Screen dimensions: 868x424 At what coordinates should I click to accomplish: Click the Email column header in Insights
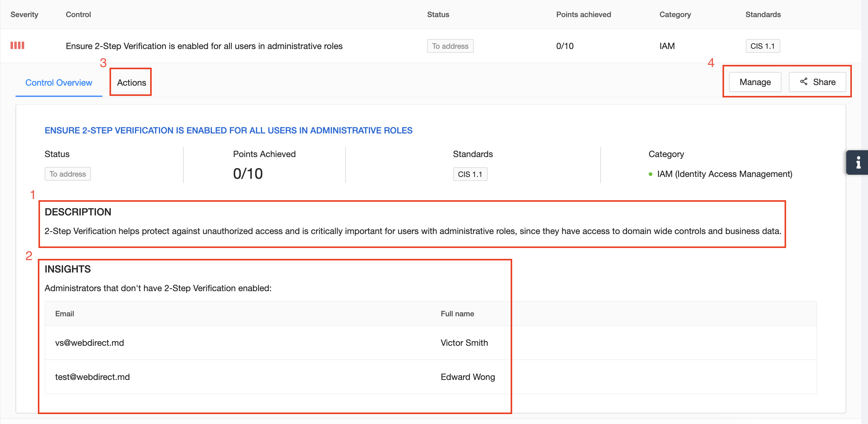tap(64, 313)
